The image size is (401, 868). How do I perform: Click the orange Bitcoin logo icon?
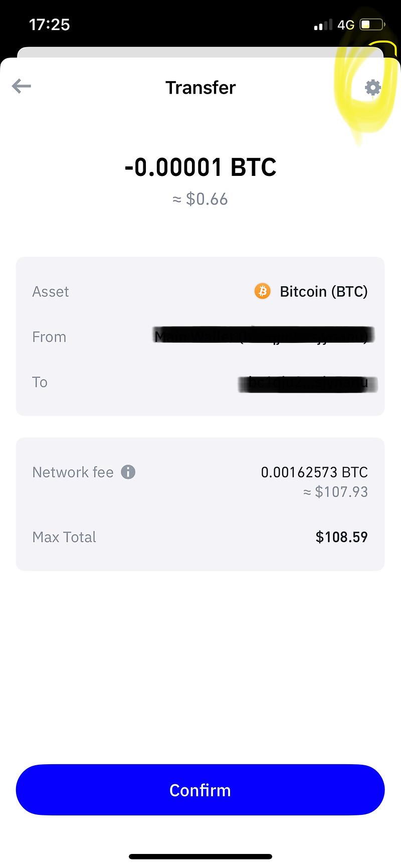262,291
